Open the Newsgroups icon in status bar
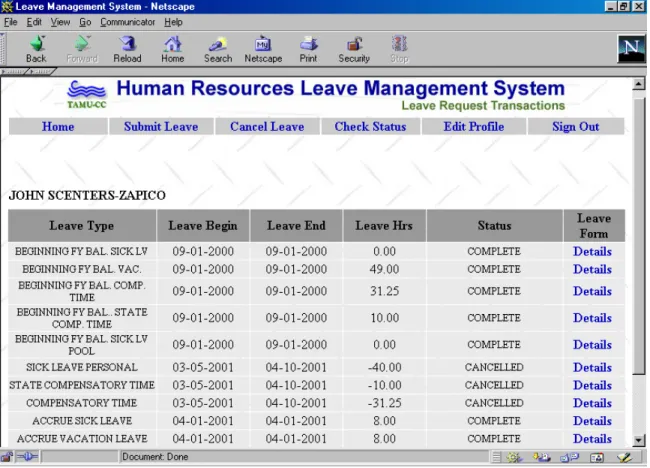Viewport: 650px width, 468px height. click(570, 458)
